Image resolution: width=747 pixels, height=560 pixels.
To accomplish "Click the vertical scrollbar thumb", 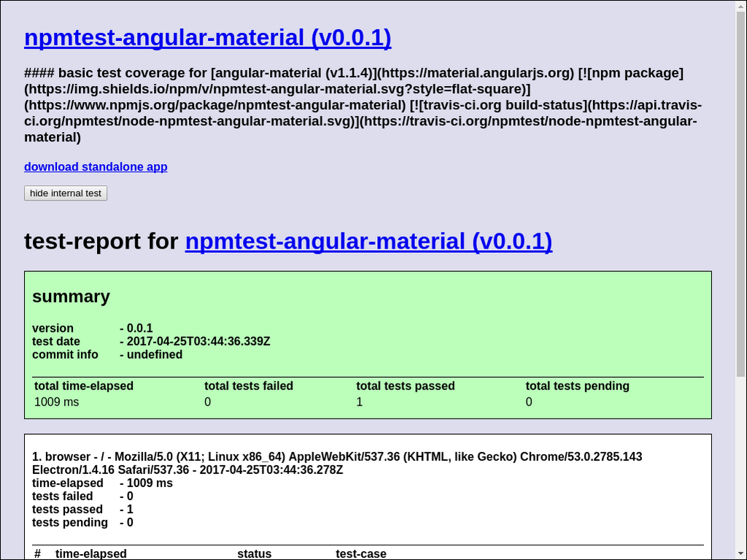I will click(x=740, y=190).
